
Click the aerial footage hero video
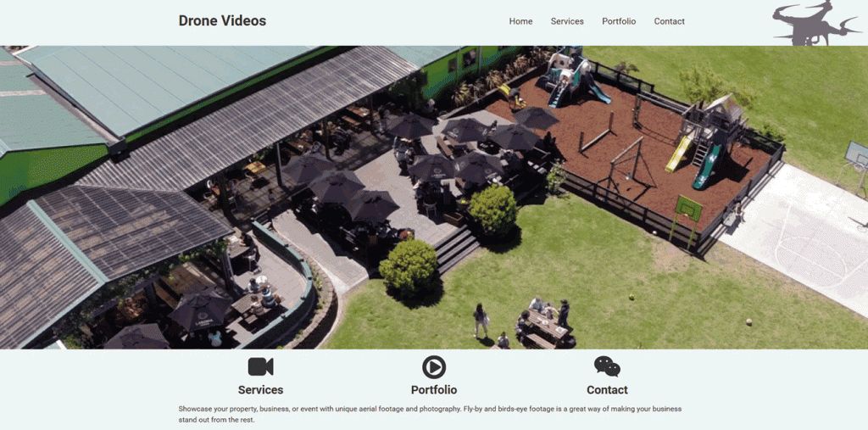434,198
